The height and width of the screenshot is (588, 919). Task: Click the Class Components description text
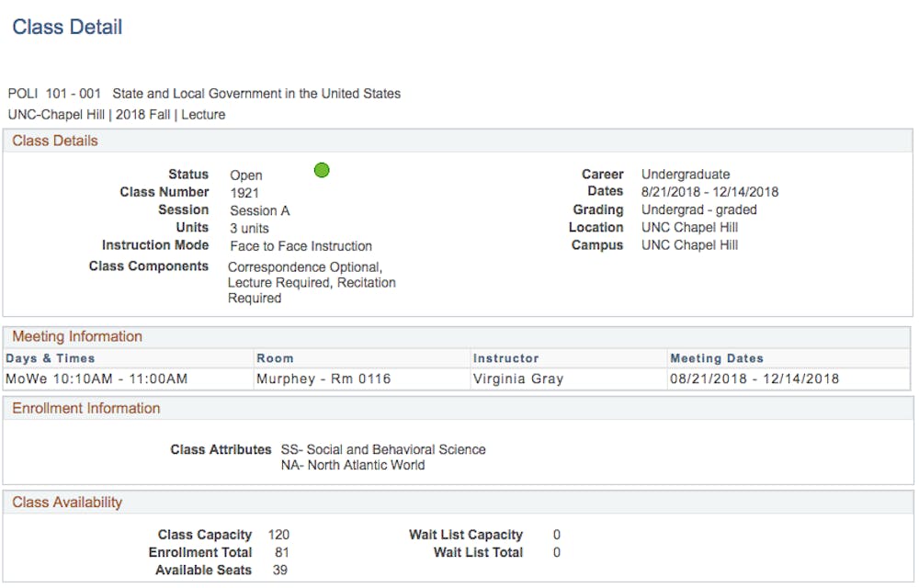click(312, 282)
